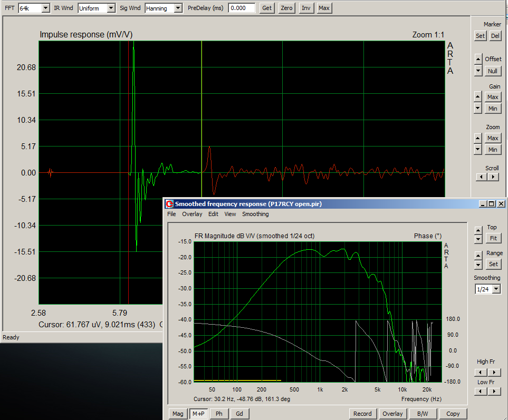
Task: Delete the marker with the Del button
Action: click(x=495, y=36)
